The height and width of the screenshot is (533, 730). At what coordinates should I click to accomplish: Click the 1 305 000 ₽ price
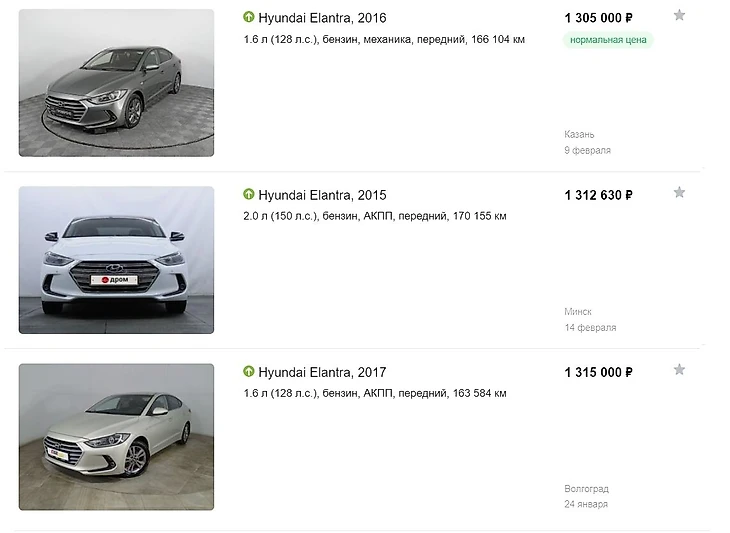pos(598,18)
